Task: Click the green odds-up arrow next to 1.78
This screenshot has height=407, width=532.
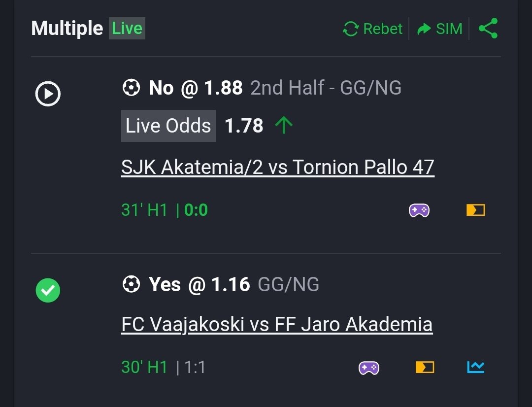Action: click(x=284, y=125)
